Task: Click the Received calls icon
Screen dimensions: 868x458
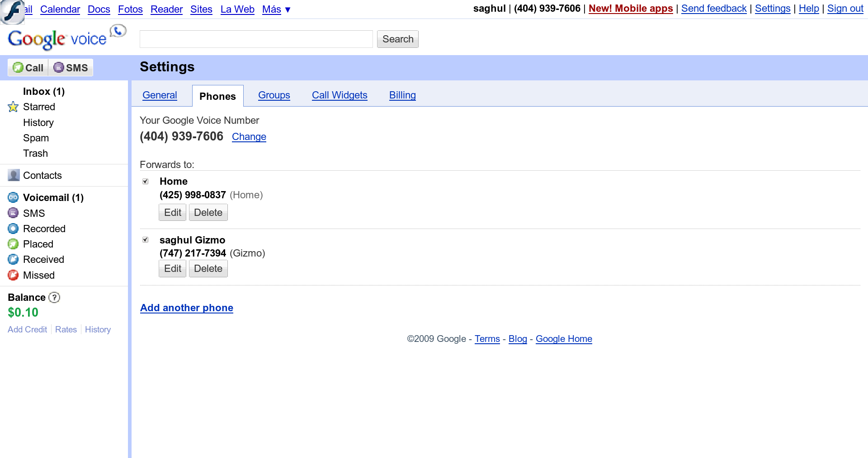Action: click(x=13, y=259)
